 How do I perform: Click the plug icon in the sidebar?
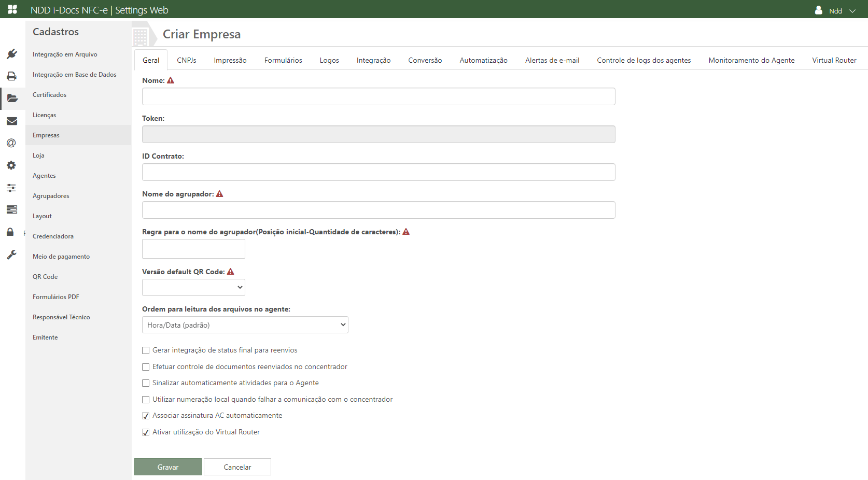click(x=12, y=54)
